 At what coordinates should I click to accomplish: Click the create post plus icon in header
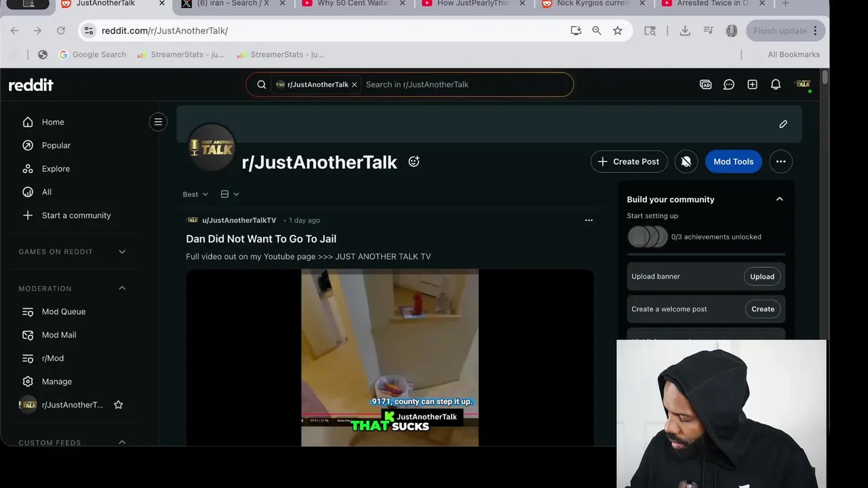click(x=752, y=85)
